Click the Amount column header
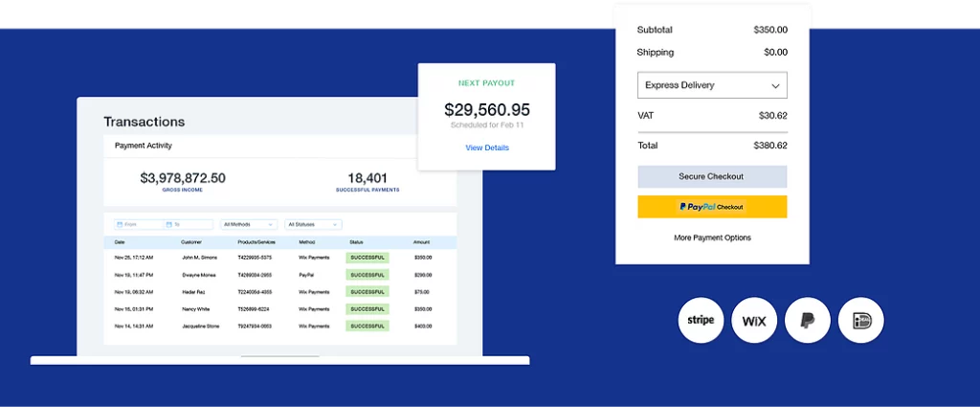 [421, 242]
